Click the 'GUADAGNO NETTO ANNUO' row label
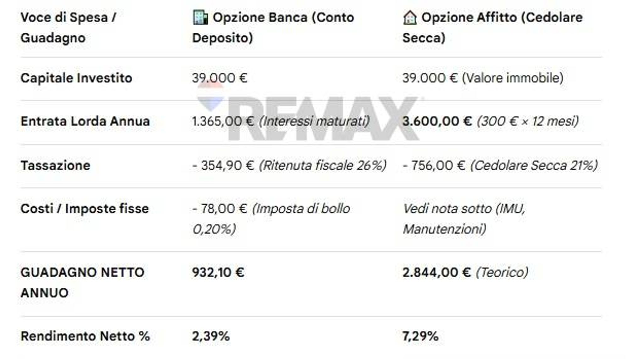The image size is (644, 359). coord(82,283)
